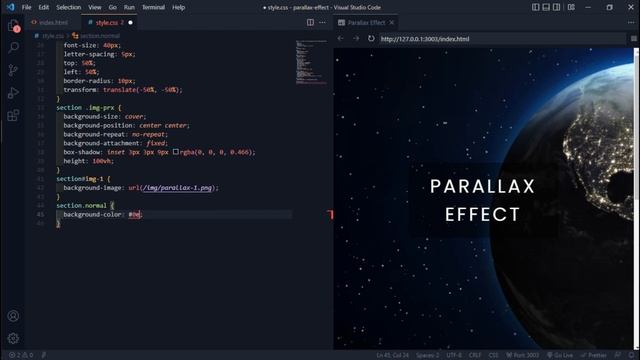640x360 pixels.
Task: Toggle the primary side bar
Action: [536, 7]
